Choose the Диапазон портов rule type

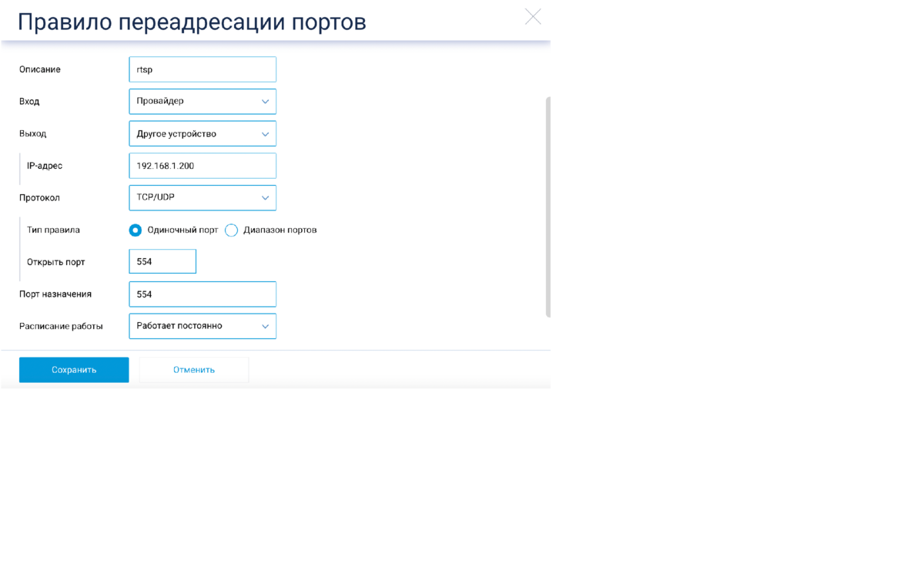231,230
